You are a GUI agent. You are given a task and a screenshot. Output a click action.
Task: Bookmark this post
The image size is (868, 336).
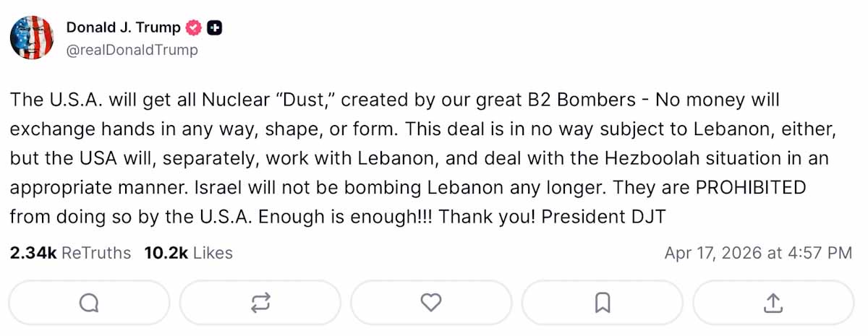click(x=602, y=303)
